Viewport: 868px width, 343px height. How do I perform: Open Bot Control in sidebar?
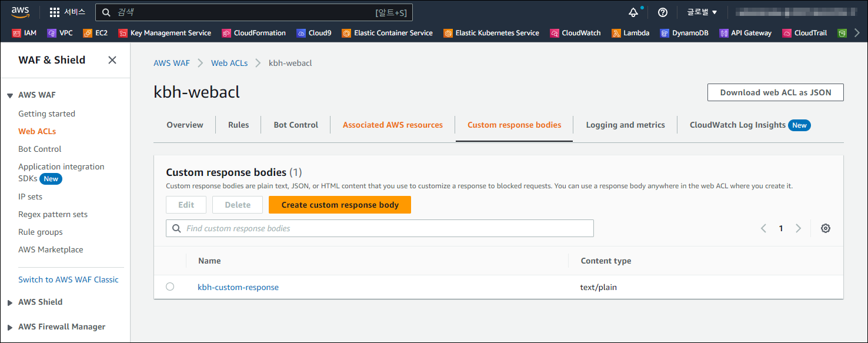click(x=39, y=149)
